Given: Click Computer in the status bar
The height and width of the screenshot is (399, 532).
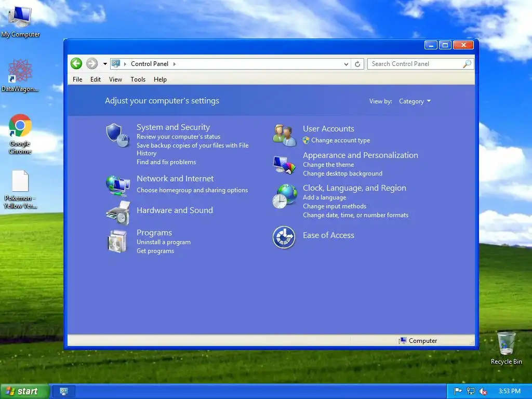Looking at the screenshot, I should [x=418, y=340].
